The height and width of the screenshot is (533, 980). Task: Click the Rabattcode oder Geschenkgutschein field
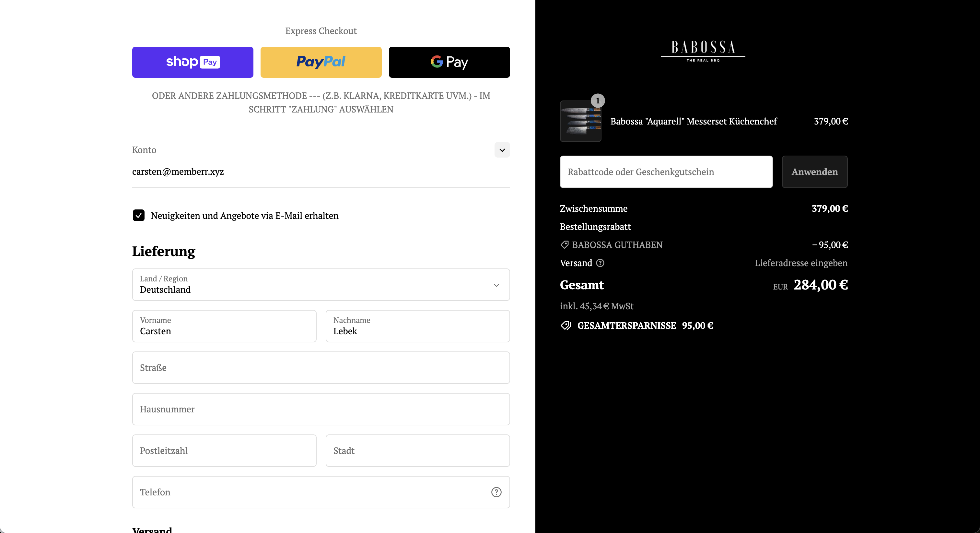click(666, 172)
